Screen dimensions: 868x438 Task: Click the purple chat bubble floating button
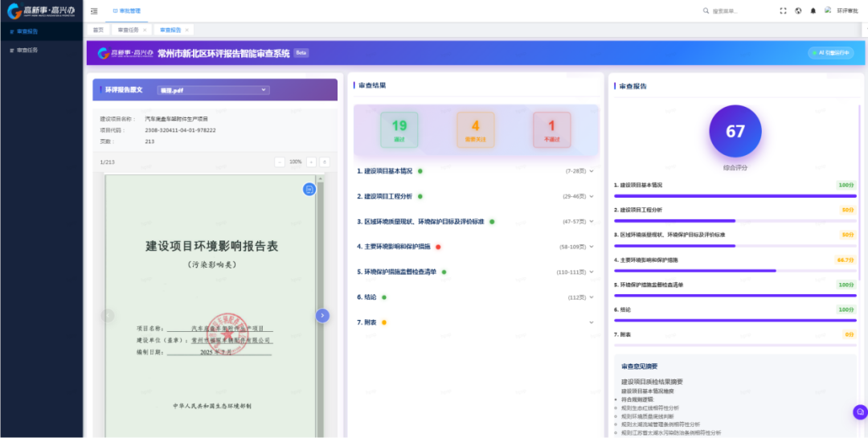[x=859, y=411]
